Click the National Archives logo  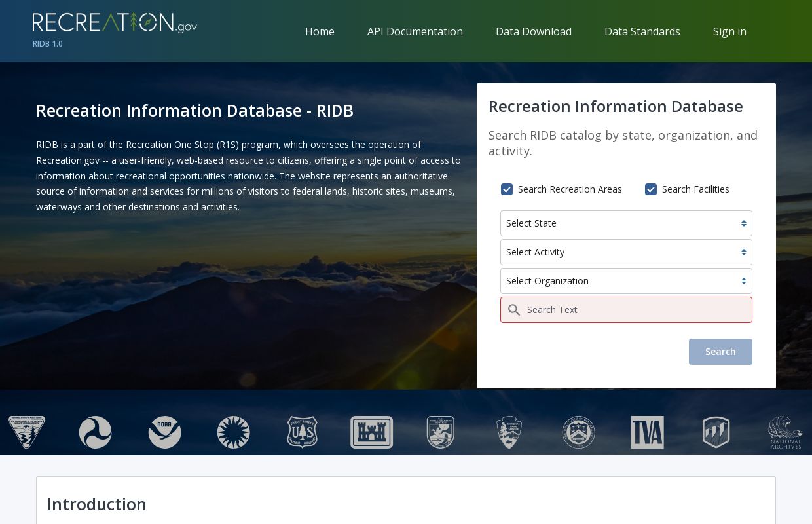[785, 432]
